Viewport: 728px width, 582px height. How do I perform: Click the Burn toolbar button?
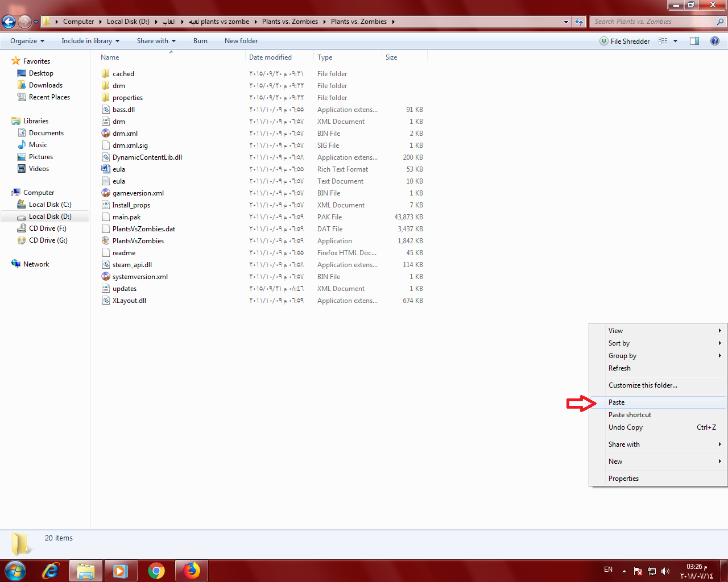pyautogui.click(x=200, y=41)
